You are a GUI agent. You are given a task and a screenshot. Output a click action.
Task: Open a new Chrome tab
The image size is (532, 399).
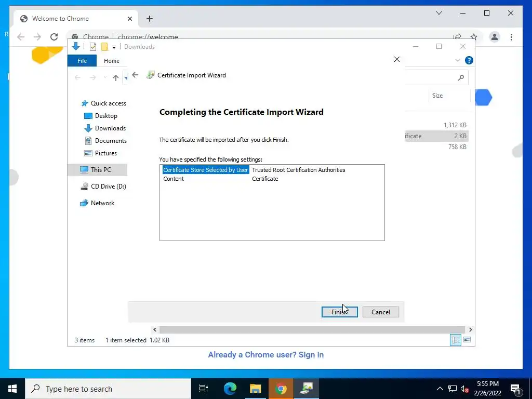150,19
